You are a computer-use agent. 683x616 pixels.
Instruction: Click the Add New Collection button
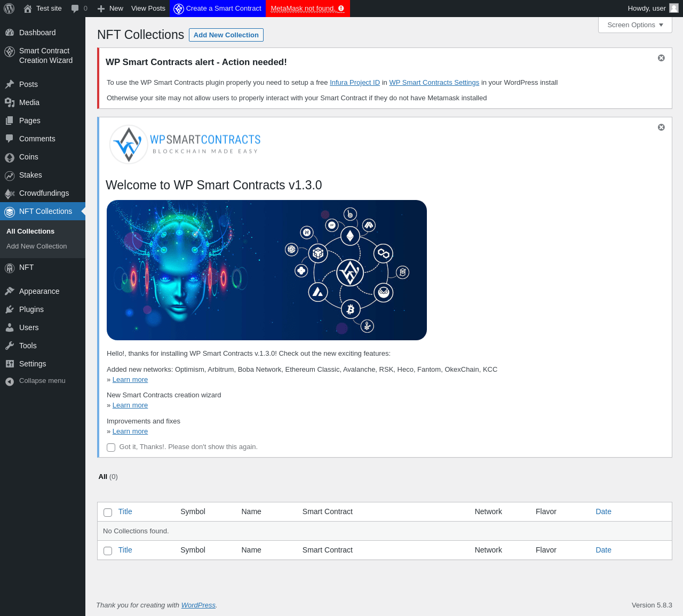[226, 35]
